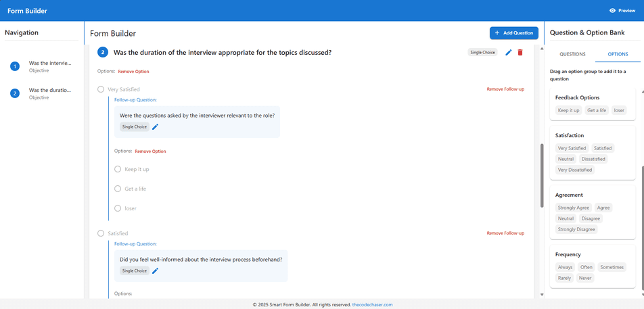Choose the 'Satisfied' radio button
644x309 pixels.
click(x=101, y=233)
